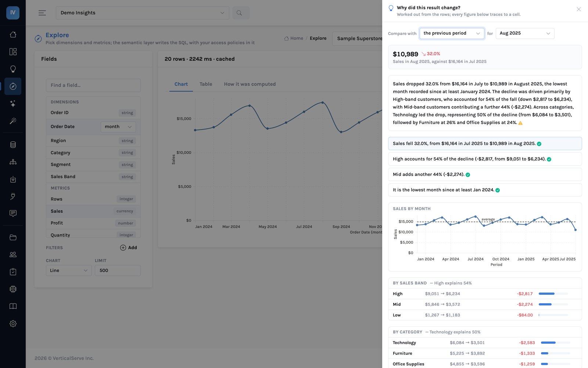Image resolution: width=588 pixels, height=368 pixels.
Task: Click the Limit 500 input field
Action: 118,270
